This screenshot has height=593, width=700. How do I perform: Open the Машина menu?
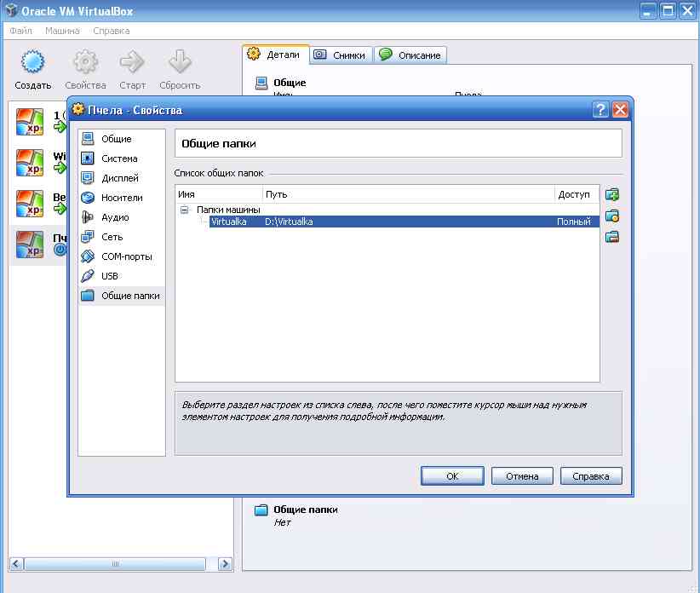point(62,31)
